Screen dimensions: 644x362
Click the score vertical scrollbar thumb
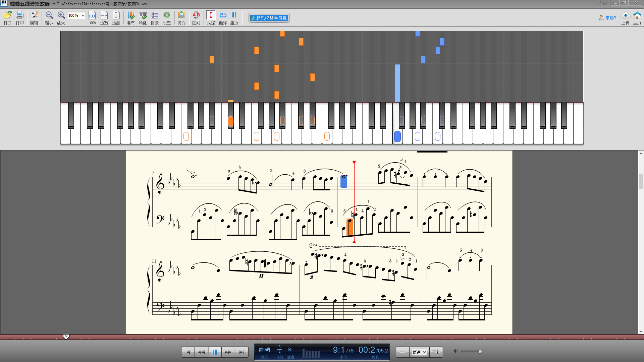(641, 181)
